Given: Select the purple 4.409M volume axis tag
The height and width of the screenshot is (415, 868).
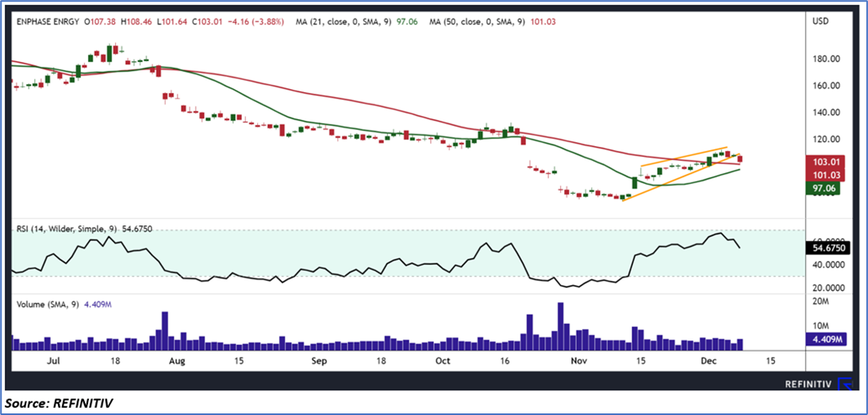Looking at the screenshot, I should pyautogui.click(x=827, y=340).
